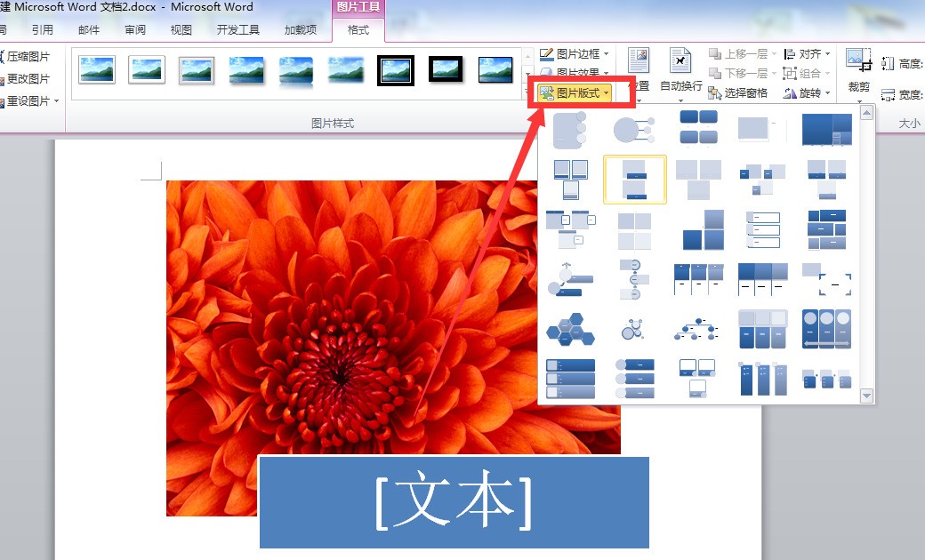Open the arrow under 裁剪 crop

[x=859, y=100]
